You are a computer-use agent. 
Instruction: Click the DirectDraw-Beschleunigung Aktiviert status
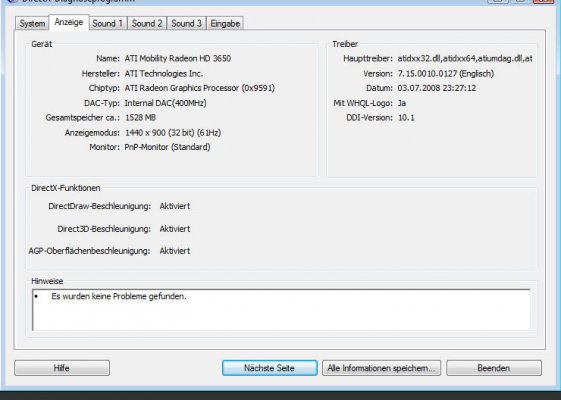[x=175, y=206]
